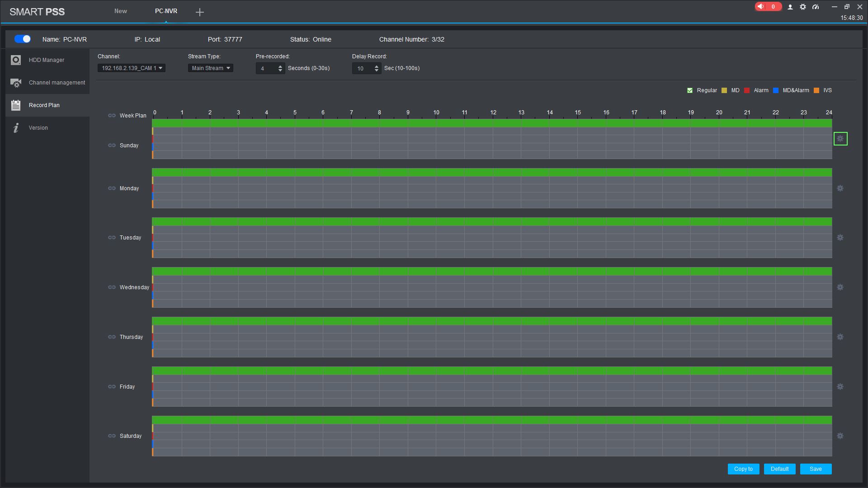Uncheck the Regular record type checkbox
The image size is (868, 488).
(690, 90)
